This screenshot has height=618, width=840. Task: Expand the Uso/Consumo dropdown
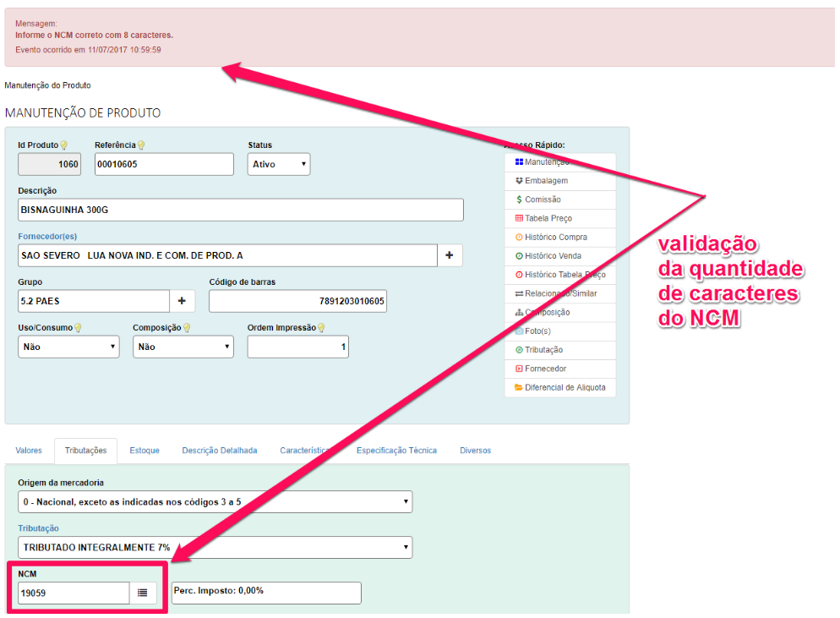coord(68,347)
